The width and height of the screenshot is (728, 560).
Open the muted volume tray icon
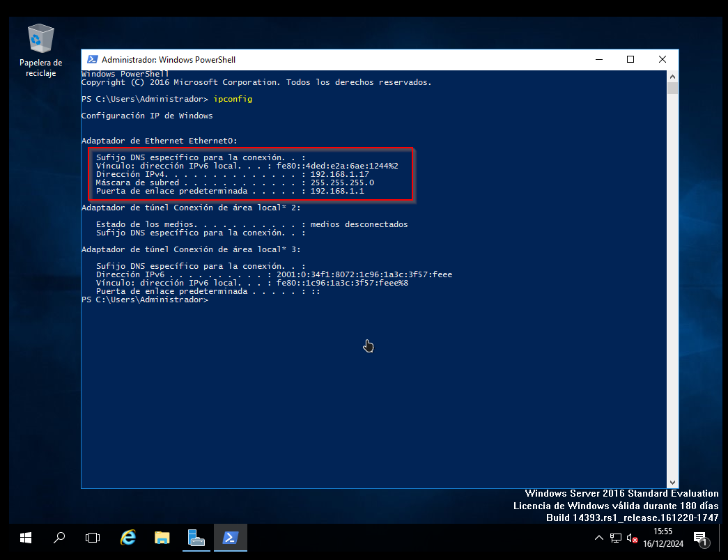632,538
